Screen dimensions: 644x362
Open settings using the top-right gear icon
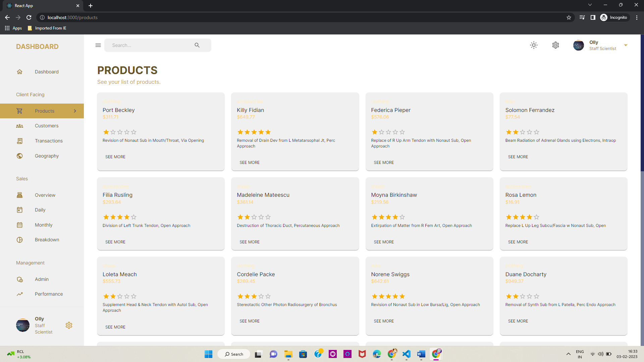point(555,45)
